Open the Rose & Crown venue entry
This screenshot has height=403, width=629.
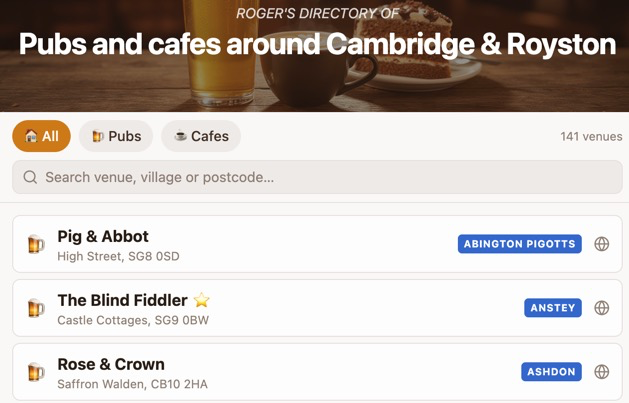pyautogui.click(x=111, y=364)
